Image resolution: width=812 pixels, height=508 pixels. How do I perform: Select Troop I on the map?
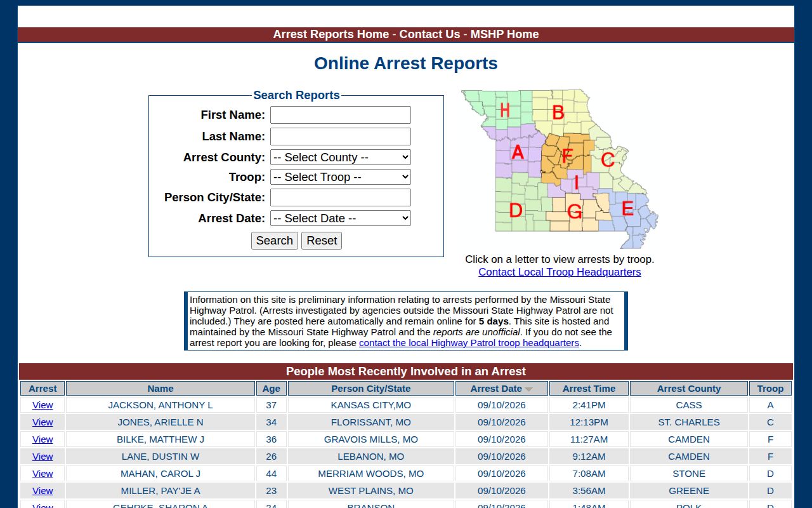(576, 183)
